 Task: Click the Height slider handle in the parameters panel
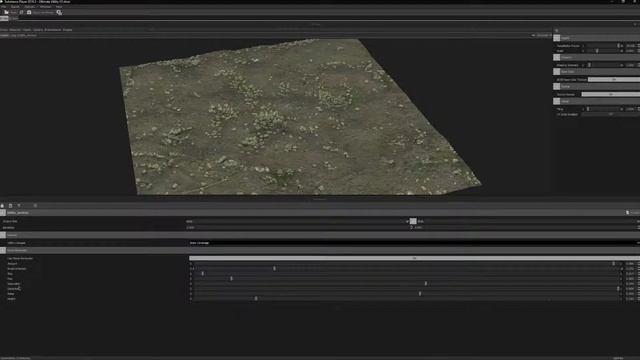[256, 298]
